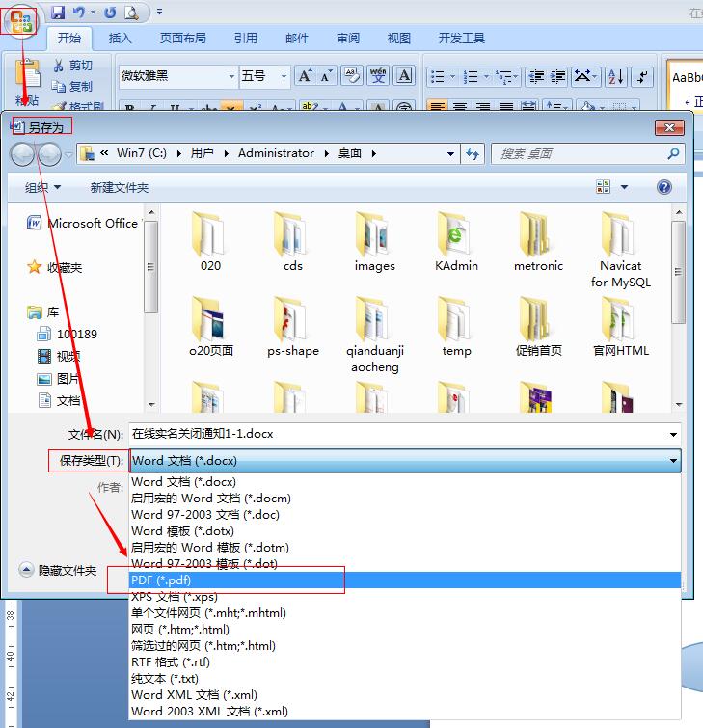The height and width of the screenshot is (728, 703).
Task: Switch to the 审阅 ribbon tab
Action: 348,38
